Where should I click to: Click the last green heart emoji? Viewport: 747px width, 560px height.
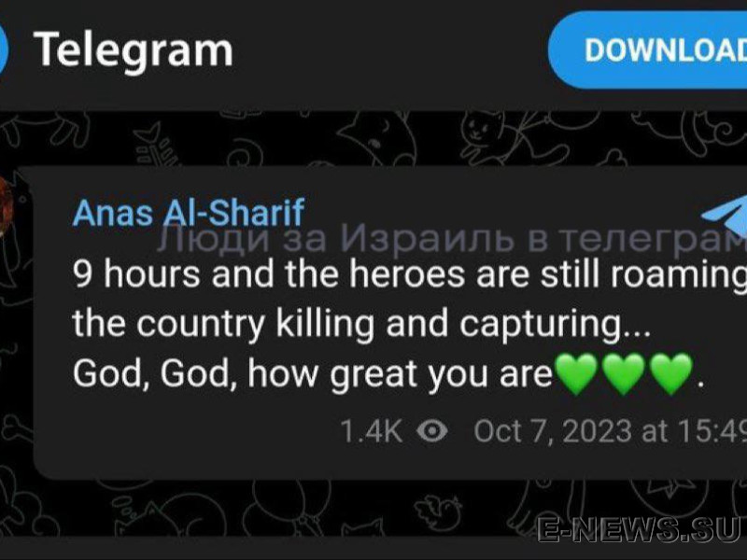tap(671, 374)
